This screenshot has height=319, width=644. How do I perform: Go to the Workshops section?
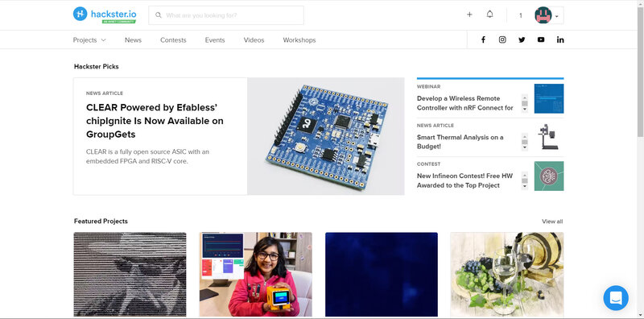(299, 40)
